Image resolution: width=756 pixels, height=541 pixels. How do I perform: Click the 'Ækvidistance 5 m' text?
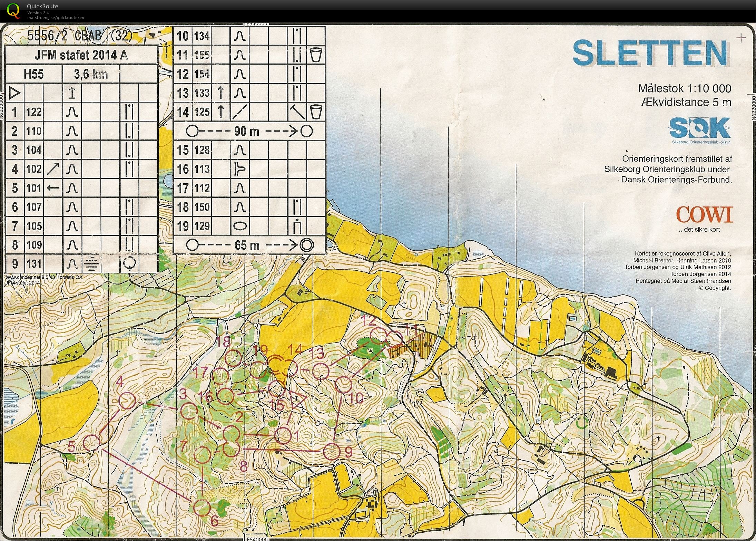coord(686,102)
